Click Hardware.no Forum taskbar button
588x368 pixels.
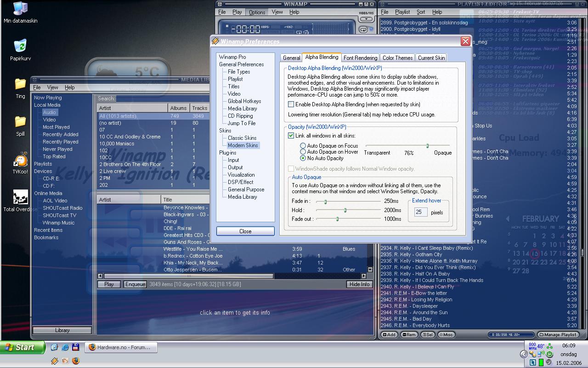pyautogui.click(x=122, y=347)
